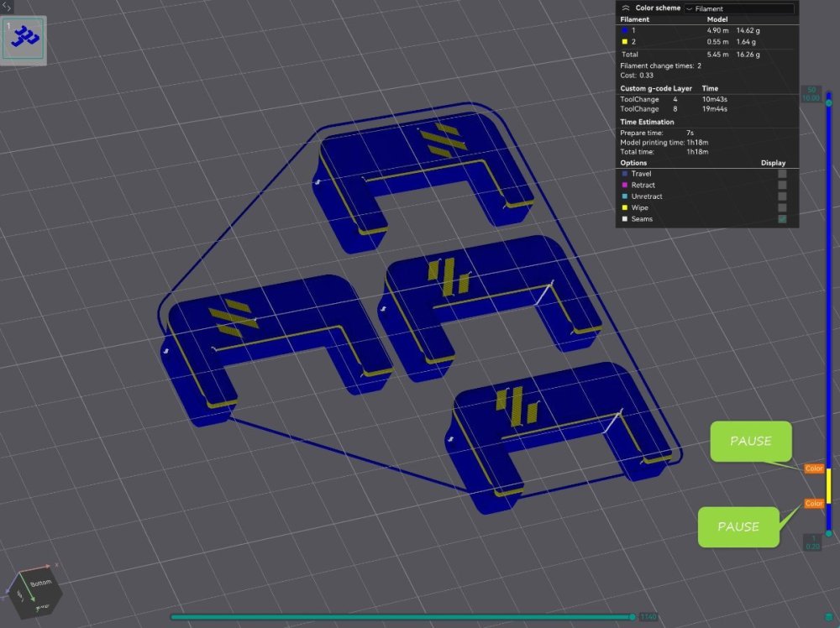Click the Display column header
This screenshot has height=628, width=840.
click(773, 163)
